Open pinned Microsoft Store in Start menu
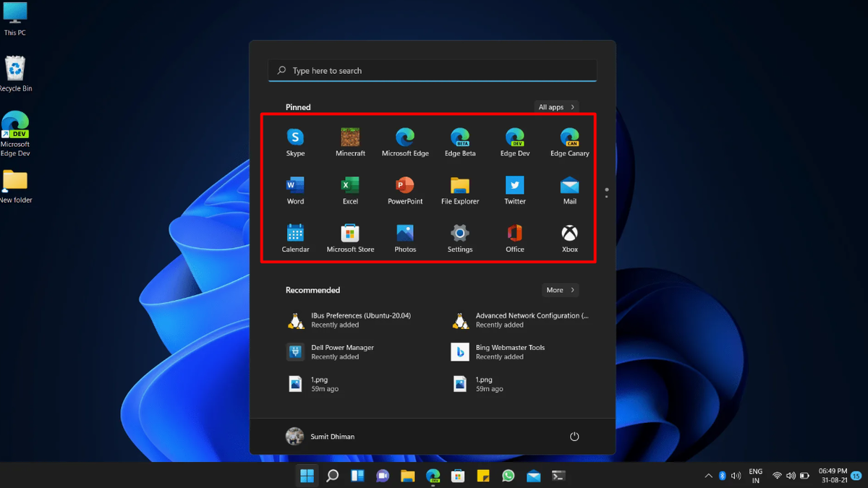The width and height of the screenshot is (868, 488). coord(350,238)
